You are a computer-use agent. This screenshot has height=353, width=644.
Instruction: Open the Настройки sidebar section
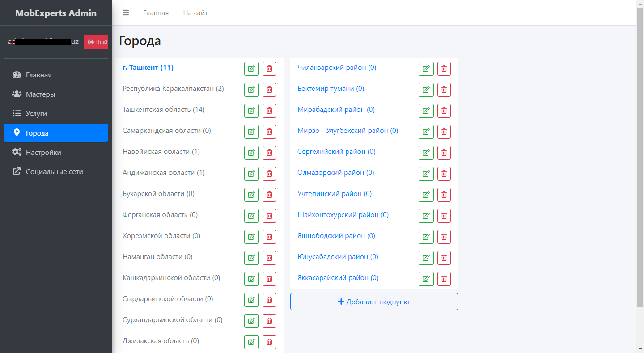(43, 153)
